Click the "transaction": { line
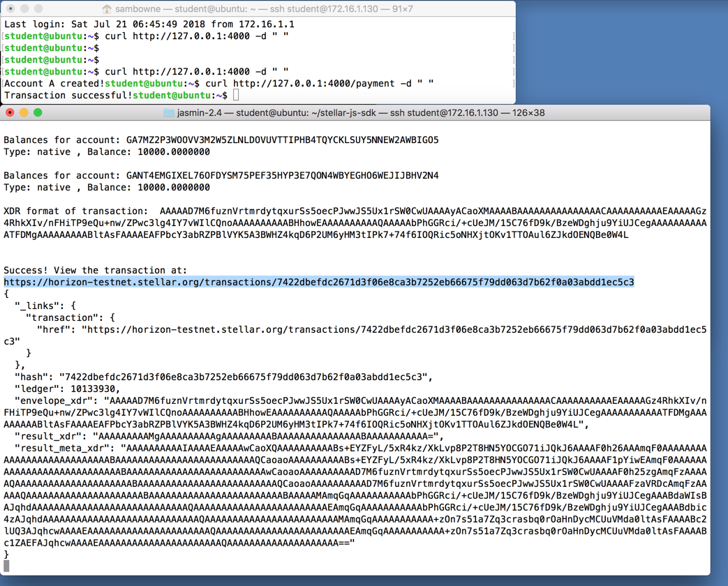728x586 pixels. 70,317
